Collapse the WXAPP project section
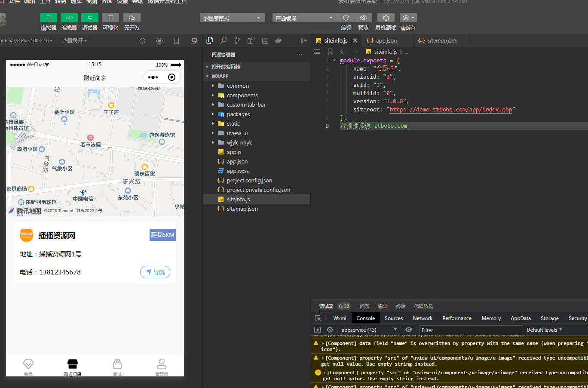Viewport: 588px width, 388px height. pos(257,76)
